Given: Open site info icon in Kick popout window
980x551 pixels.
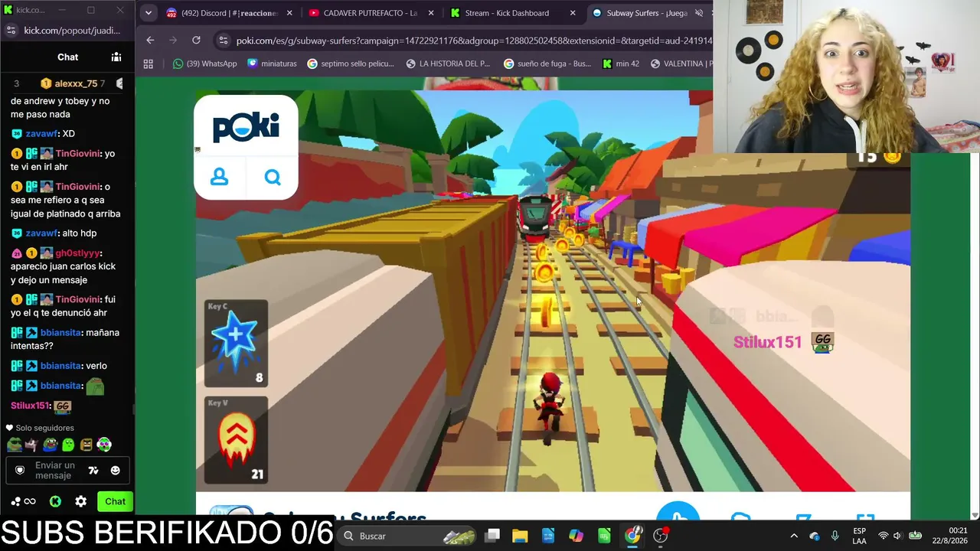Looking at the screenshot, I should [11, 31].
